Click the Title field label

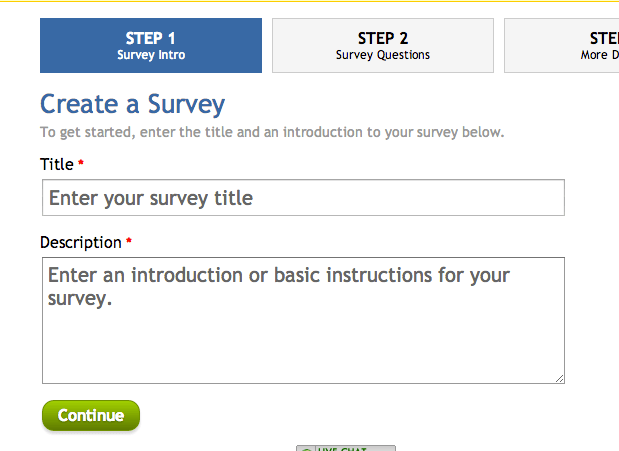[56, 164]
